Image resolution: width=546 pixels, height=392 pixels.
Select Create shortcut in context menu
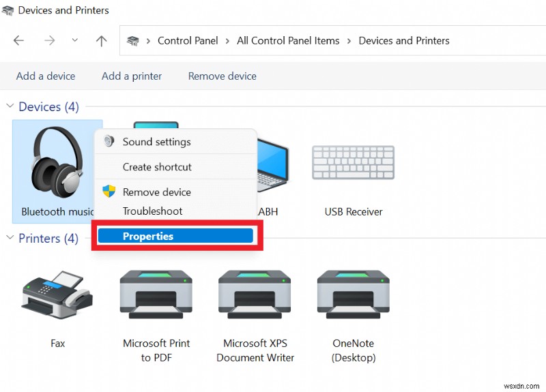[157, 167]
